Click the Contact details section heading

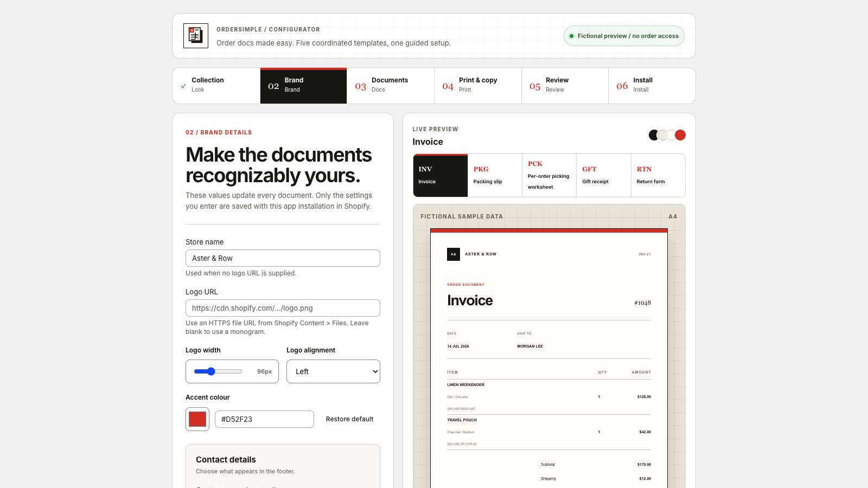tap(226, 459)
